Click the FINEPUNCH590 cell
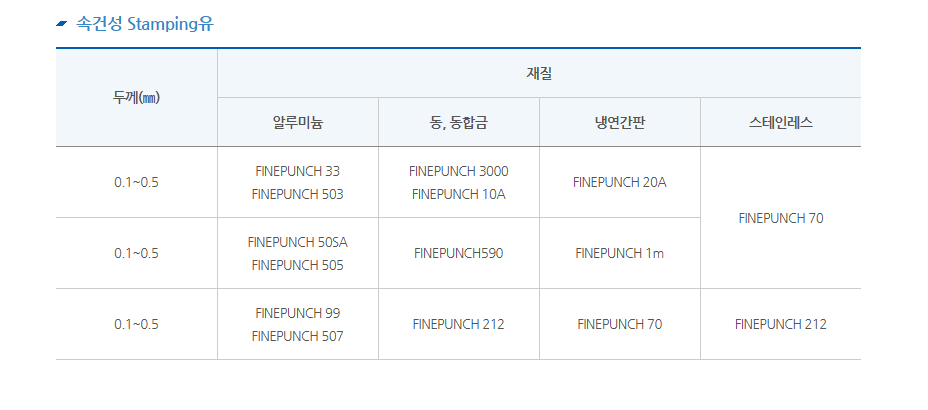 click(459, 253)
